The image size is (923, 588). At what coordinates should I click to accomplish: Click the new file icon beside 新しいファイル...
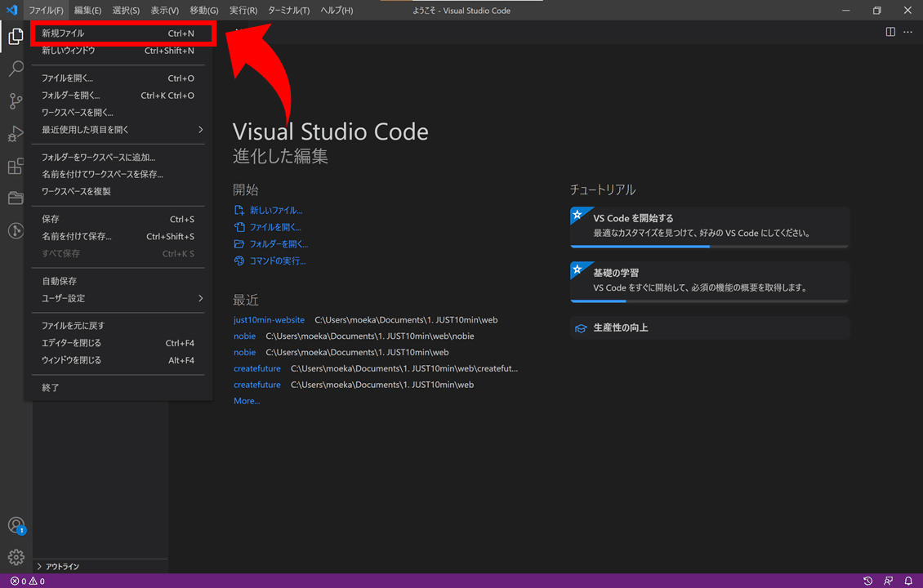[239, 210]
